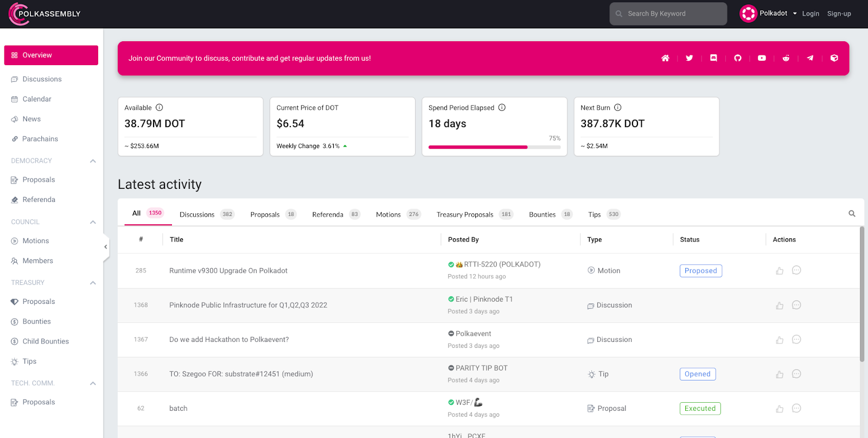Image resolution: width=868 pixels, height=438 pixels.
Task: Open the Reddit icon in the banner
Action: coord(786,58)
